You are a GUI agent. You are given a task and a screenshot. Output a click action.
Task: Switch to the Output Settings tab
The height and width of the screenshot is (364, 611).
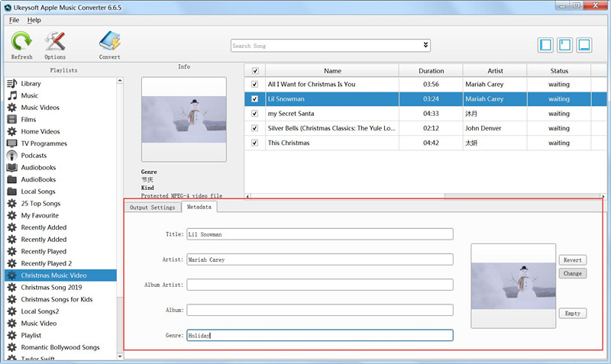click(152, 208)
